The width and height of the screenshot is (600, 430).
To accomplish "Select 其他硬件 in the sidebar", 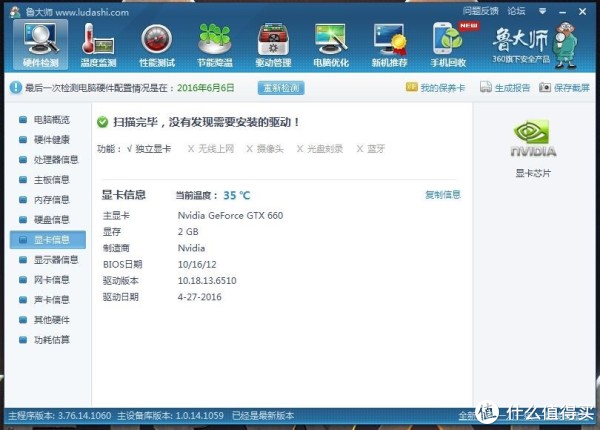I will [48, 320].
